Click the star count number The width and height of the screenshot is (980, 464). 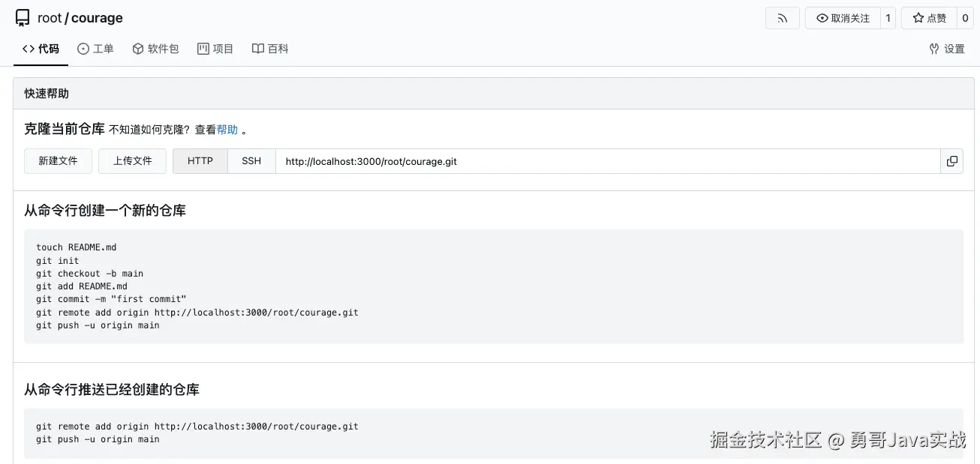point(965,18)
